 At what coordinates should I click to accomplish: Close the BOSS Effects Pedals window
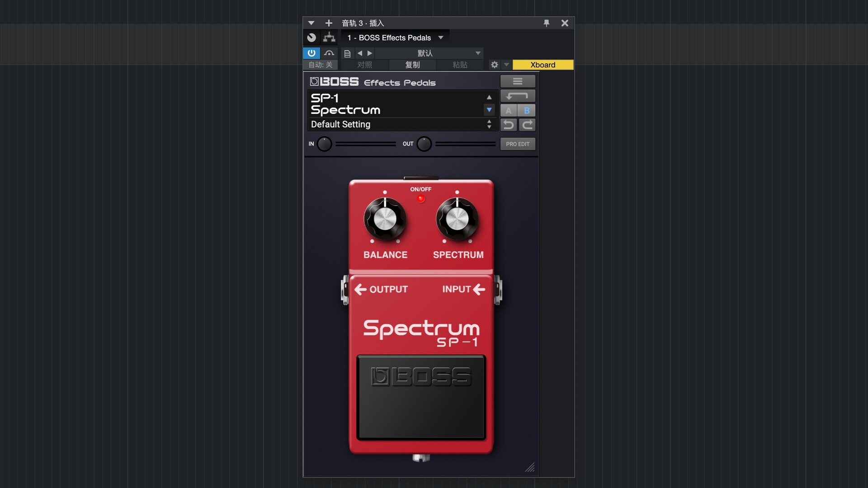pyautogui.click(x=565, y=23)
